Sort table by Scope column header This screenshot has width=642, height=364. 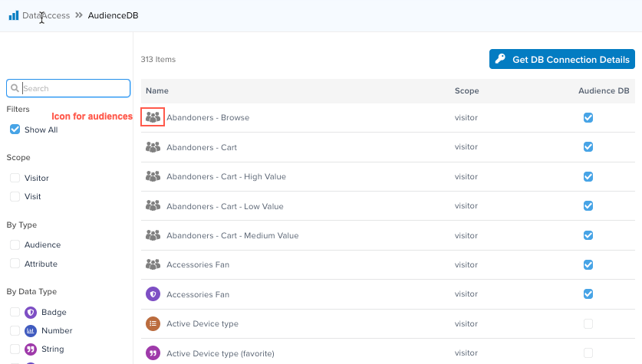coord(466,90)
